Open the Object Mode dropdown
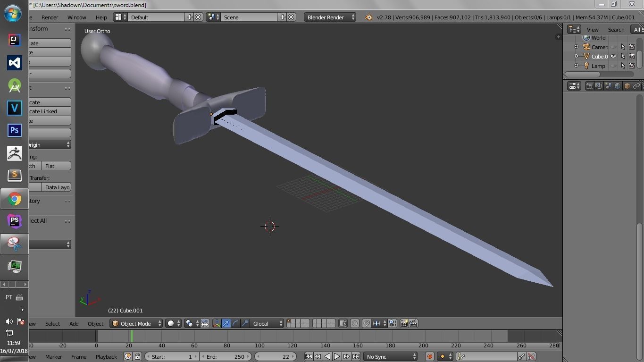Screen dimensions: 644x362 (136, 323)
